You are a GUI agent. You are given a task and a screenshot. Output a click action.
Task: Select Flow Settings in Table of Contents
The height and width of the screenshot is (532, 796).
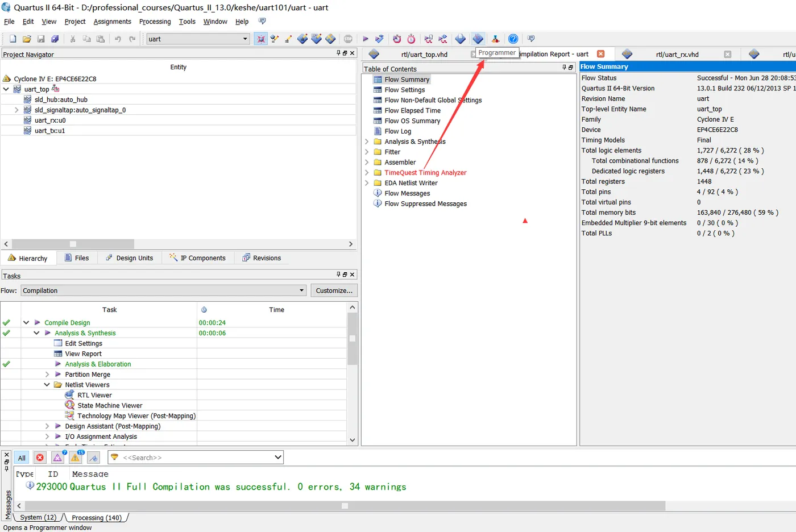pyautogui.click(x=404, y=90)
